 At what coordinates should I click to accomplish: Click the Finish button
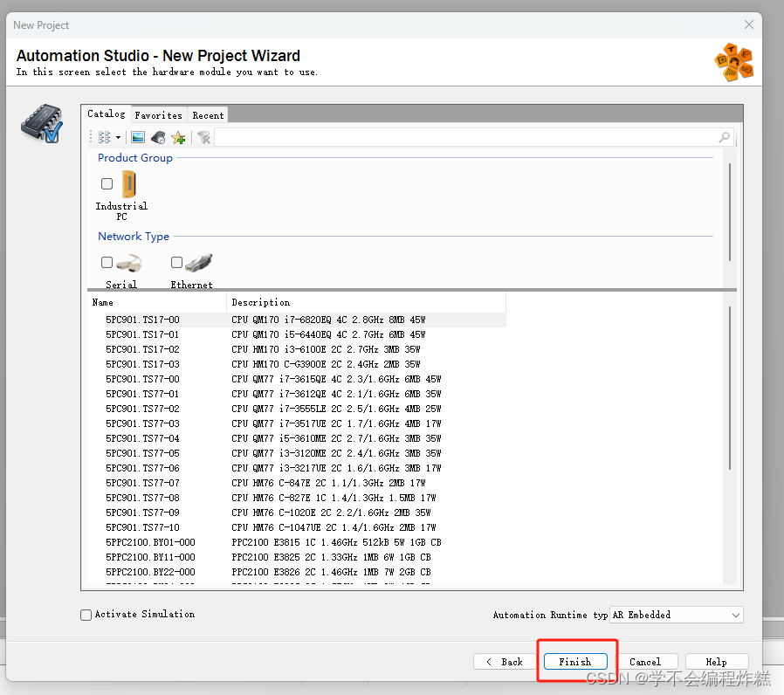pos(575,662)
